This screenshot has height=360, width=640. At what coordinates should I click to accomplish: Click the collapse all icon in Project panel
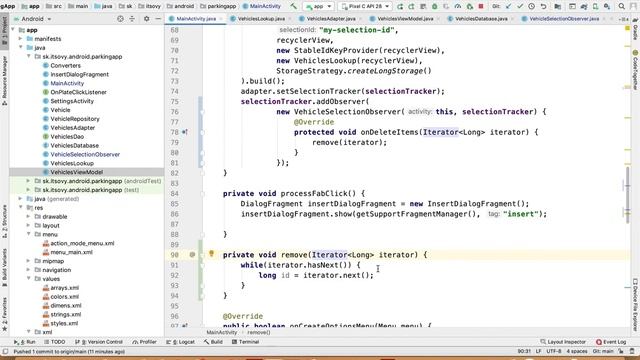(132, 19)
